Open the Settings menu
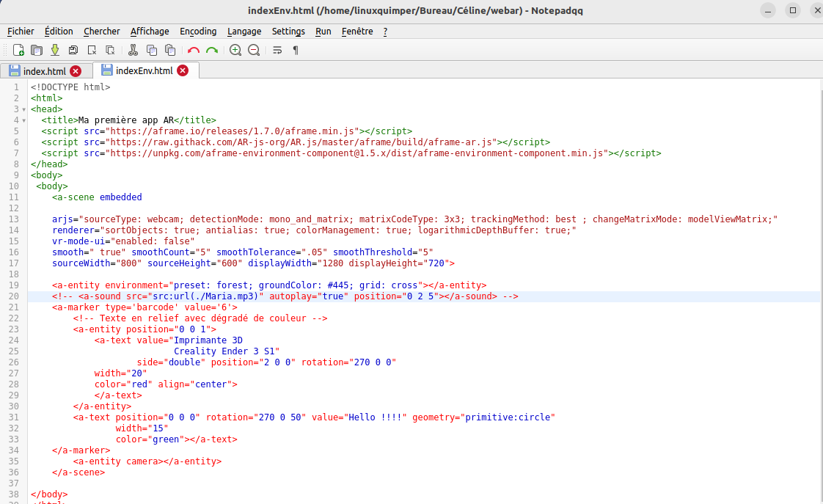 (288, 32)
